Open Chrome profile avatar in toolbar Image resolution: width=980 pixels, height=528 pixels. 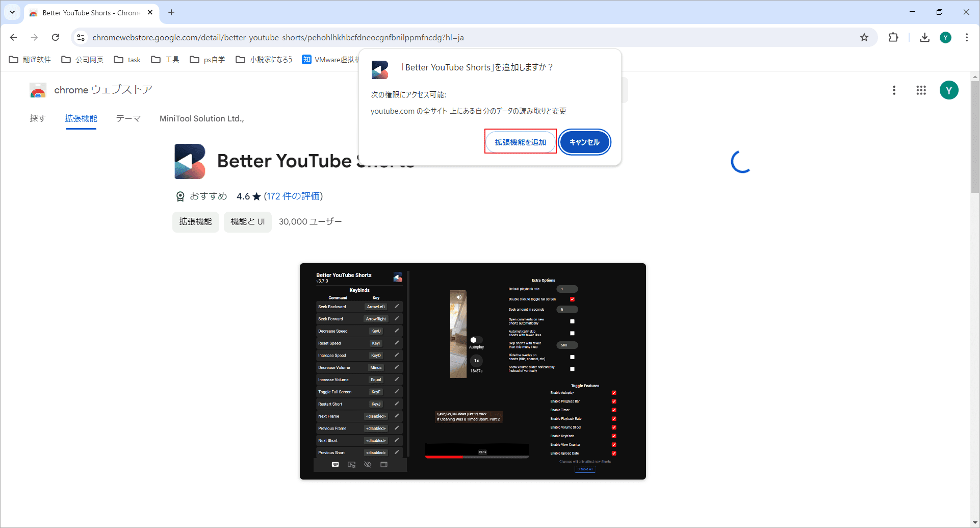(945, 37)
